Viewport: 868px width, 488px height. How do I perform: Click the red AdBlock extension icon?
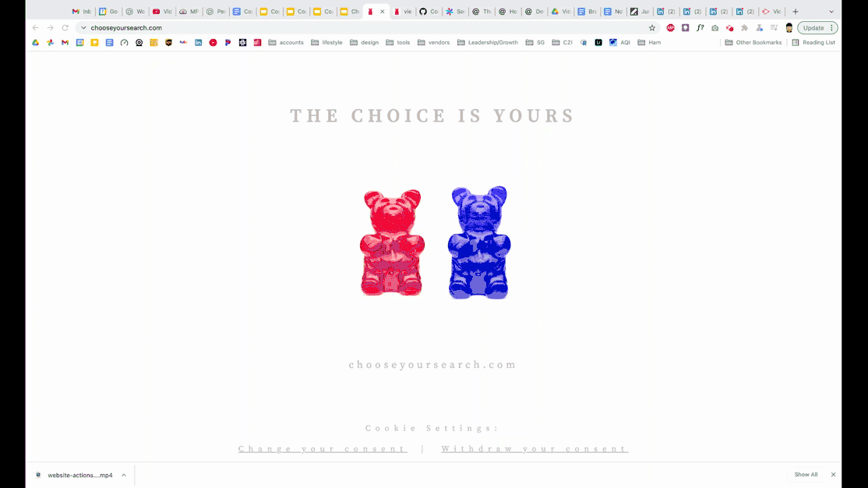670,28
